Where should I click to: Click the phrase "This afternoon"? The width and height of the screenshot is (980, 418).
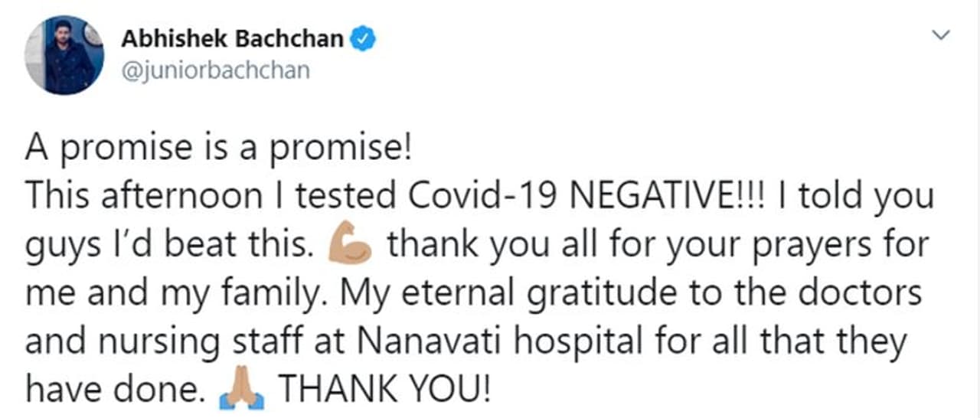(x=143, y=197)
